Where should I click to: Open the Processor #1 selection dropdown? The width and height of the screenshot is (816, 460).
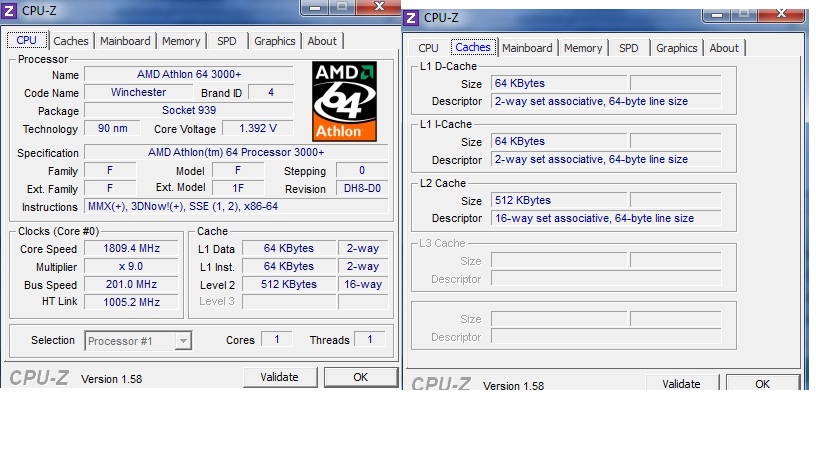tap(138, 341)
